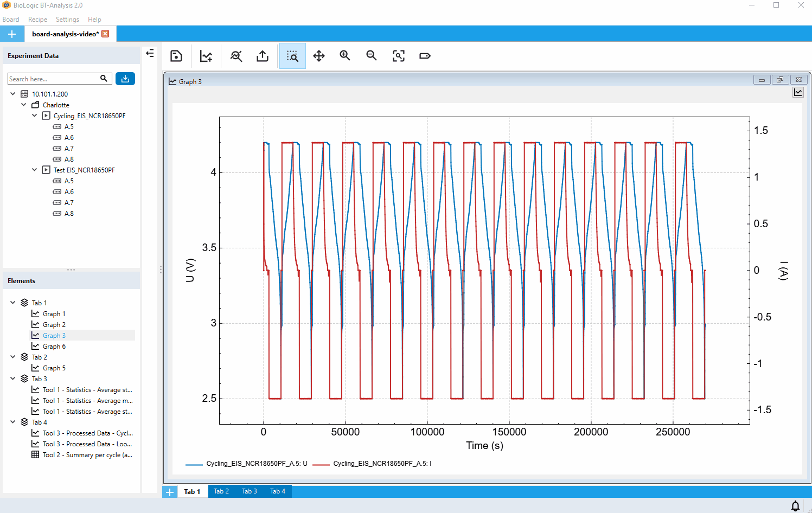The width and height of the screenshot is (812, 513).
Task: Collapse the Charlotte folder node
Action: 24,105
